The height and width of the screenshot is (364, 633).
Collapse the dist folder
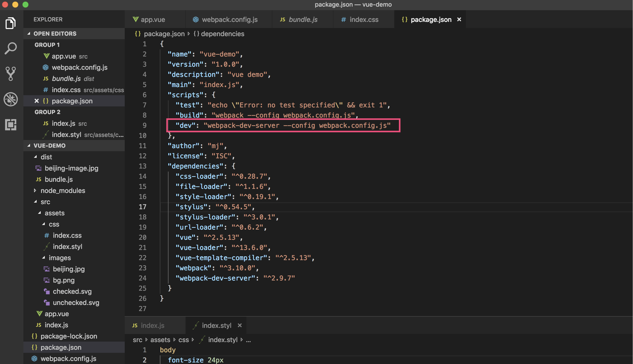pyautogui.click(x=74, y=157)
